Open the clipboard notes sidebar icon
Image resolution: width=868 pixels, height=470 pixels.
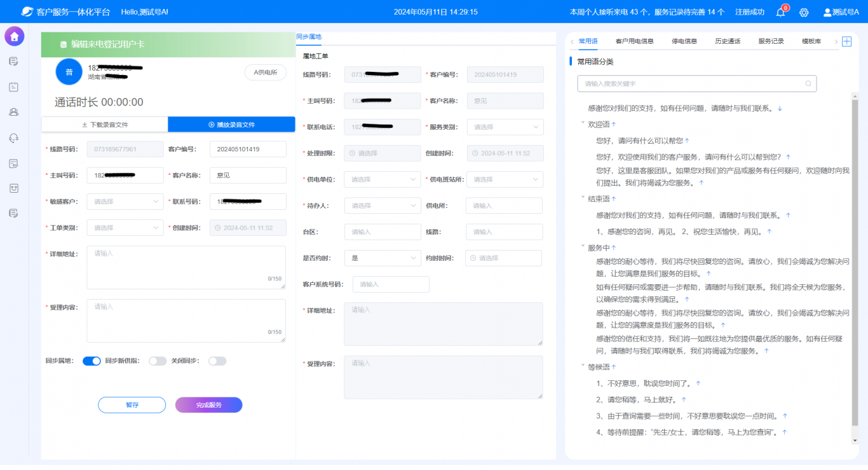coord(13,87)
